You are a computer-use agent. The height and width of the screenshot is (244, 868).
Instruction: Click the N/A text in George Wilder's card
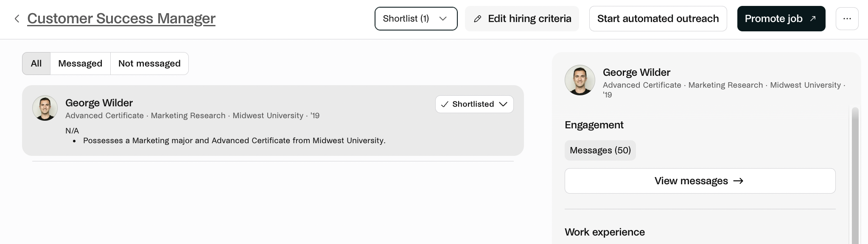tap(72, 131)
